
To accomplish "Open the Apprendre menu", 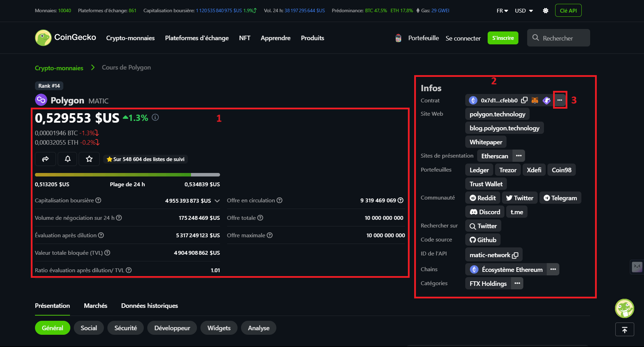I will click(276, 38).
